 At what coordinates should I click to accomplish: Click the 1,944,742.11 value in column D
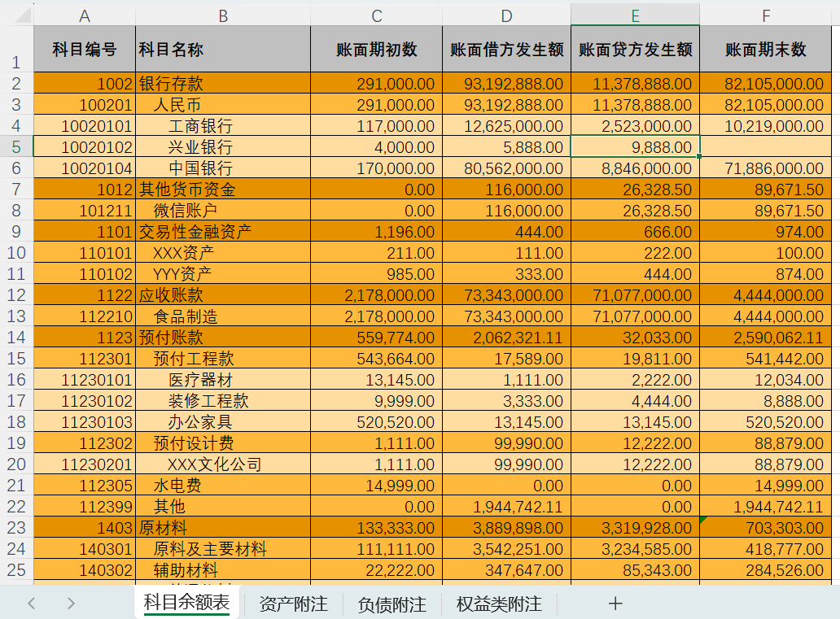(x=506, y=507)
